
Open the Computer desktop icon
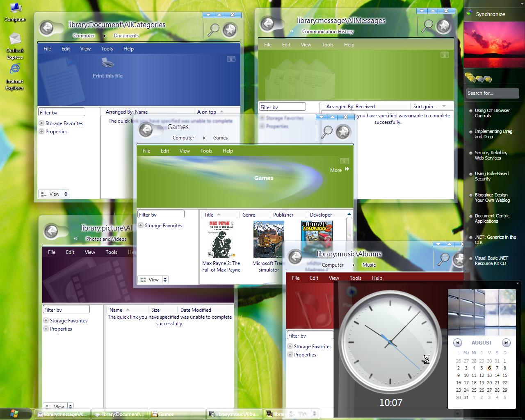(15, 12)
